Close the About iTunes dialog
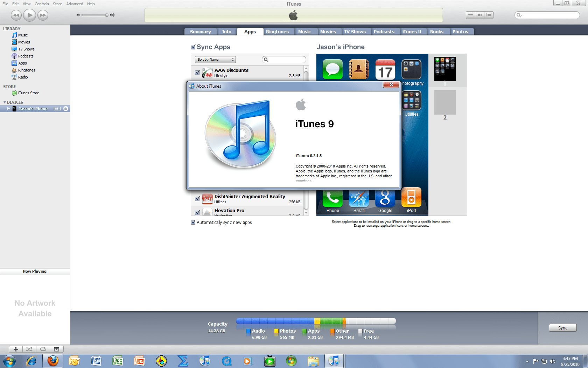The image size is (588, 368). (x=391, y=84)
